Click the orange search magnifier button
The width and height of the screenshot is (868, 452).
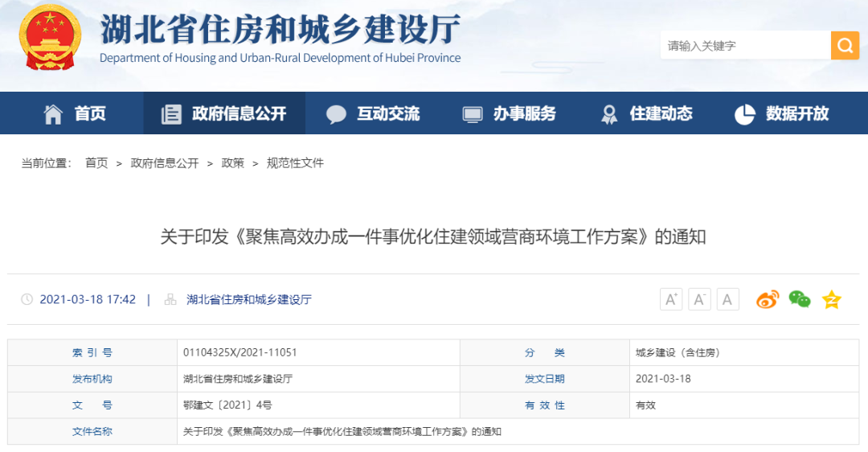(845, 46)
